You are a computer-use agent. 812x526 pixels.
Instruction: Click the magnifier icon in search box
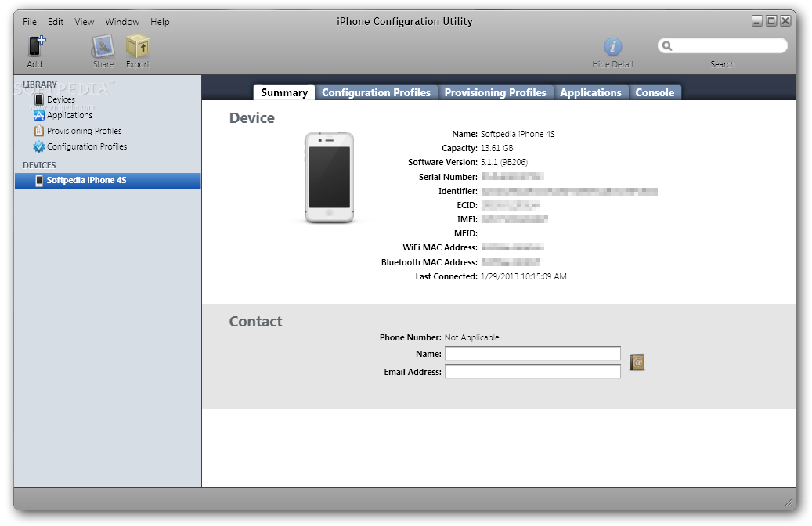[667, 46]
